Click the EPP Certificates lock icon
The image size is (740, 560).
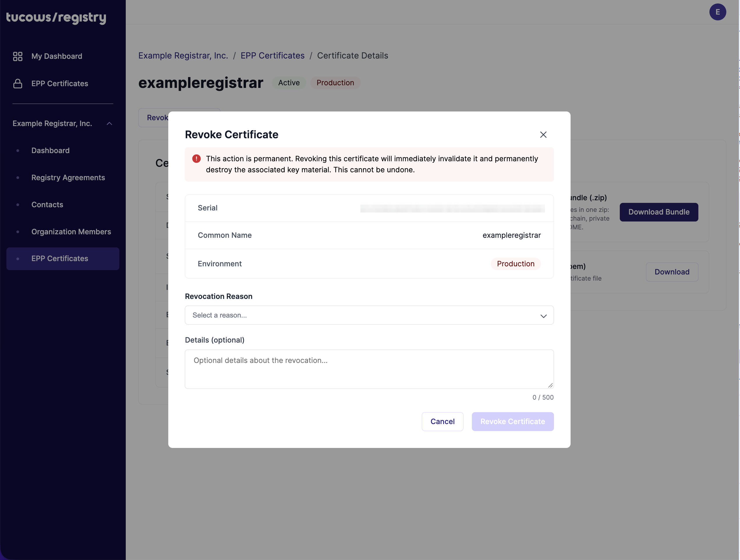point(17,84)
